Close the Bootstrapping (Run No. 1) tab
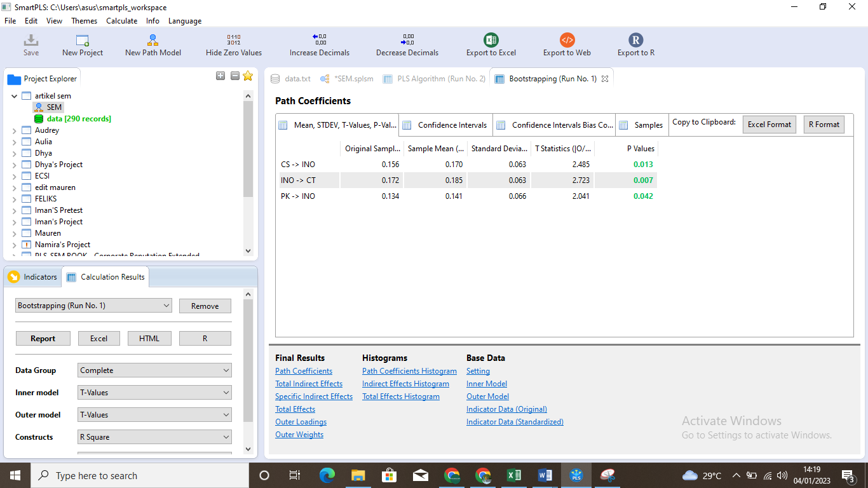The image size is (868, 488). coord(605,79)
